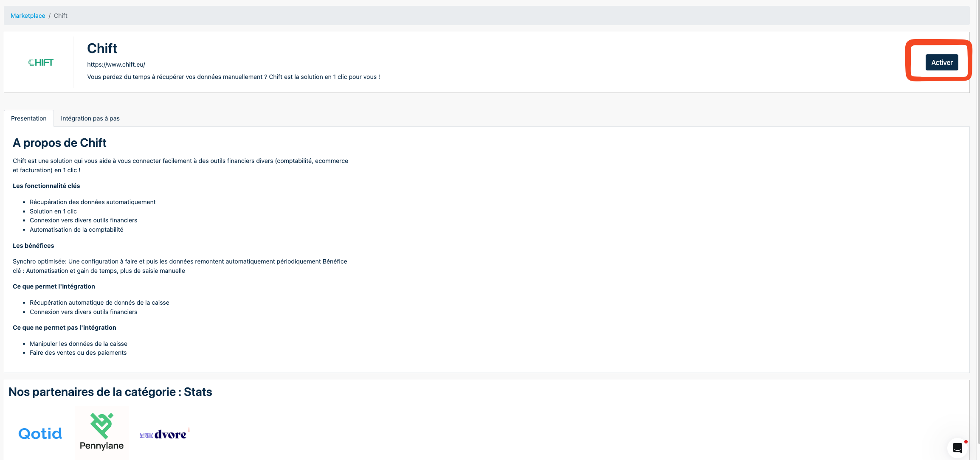Screen dimensions: 980x460
Task: Click the green CHIFT logo
Action: click(x=41, y=62)
